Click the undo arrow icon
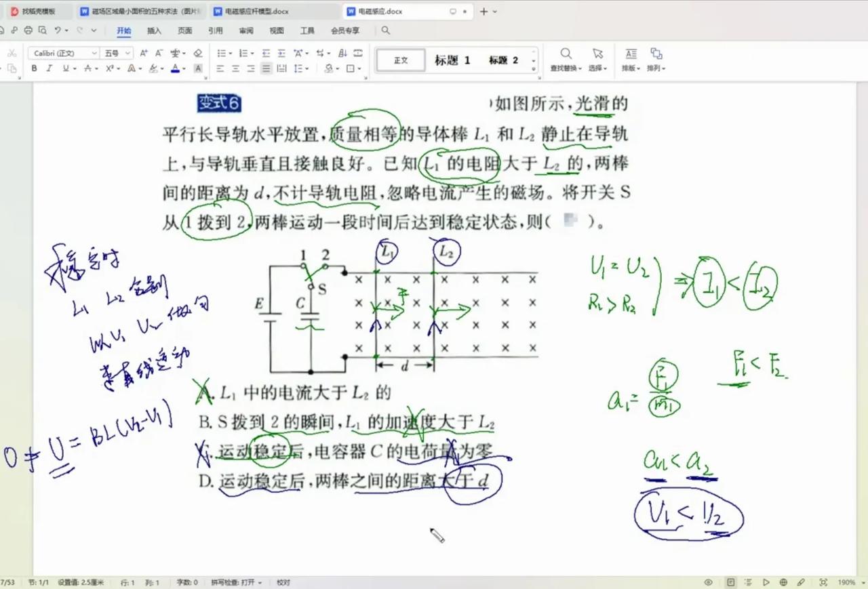The height and width of the screenshot is (589, 868). tap(58, 31)
